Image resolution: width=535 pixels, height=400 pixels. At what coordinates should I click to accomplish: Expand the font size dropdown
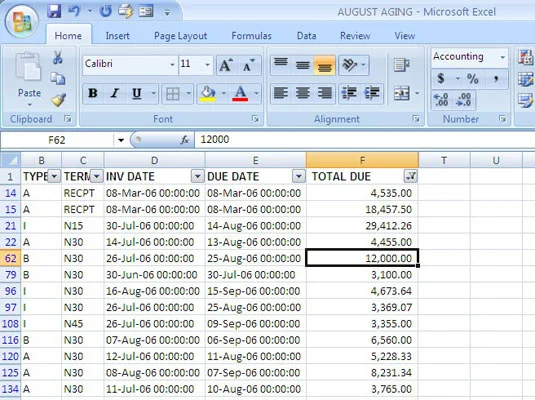207,64
